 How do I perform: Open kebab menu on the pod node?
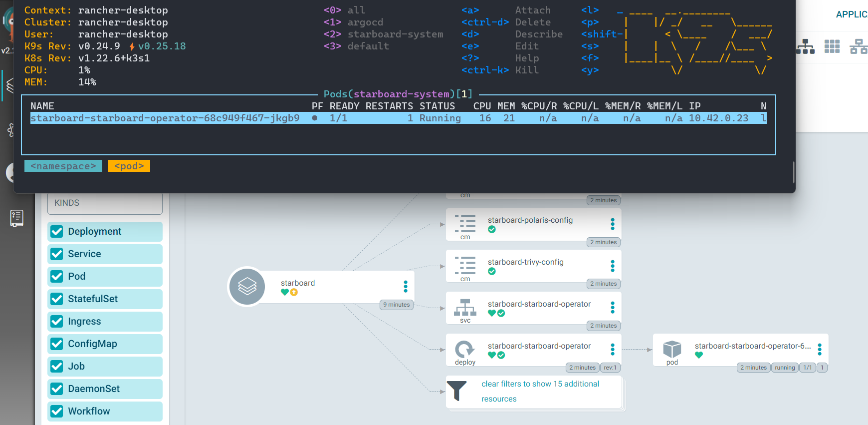click(820, 349)
